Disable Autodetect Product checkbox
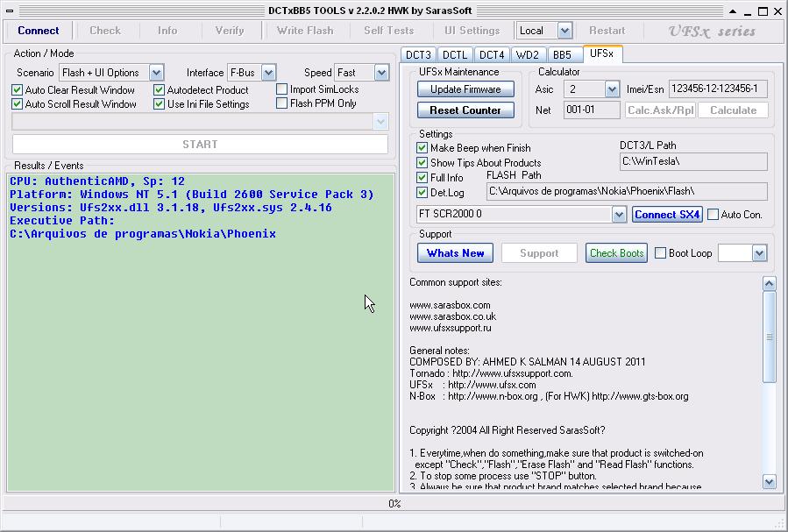Screen dimensions: 788x532 click(x=160, y=90)
